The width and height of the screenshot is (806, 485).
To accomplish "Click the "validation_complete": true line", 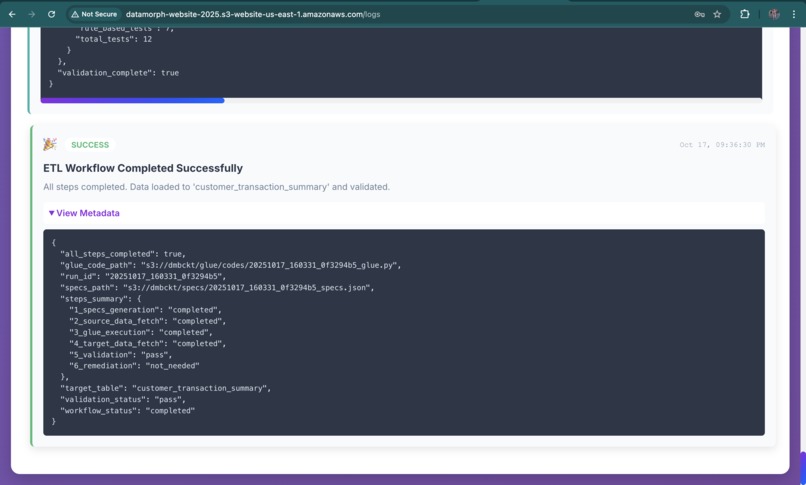I will click(x=118, y=73).
